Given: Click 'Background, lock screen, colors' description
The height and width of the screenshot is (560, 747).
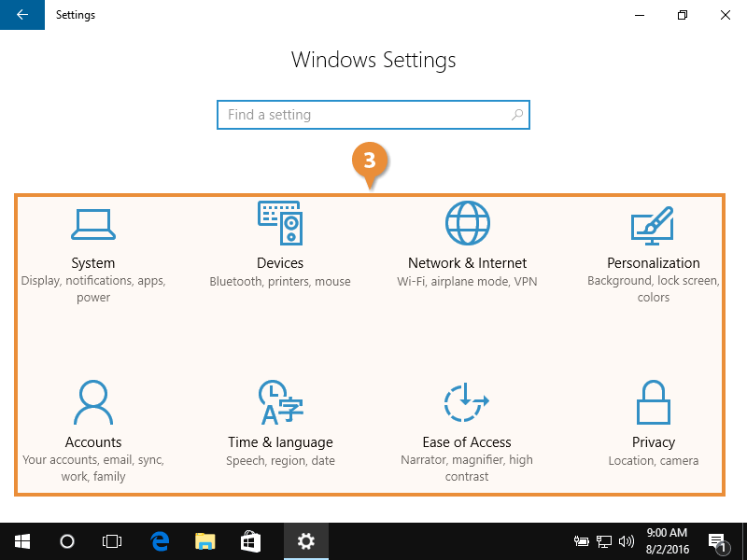Looking at the screenshot, I should click(x=654, y=289).
